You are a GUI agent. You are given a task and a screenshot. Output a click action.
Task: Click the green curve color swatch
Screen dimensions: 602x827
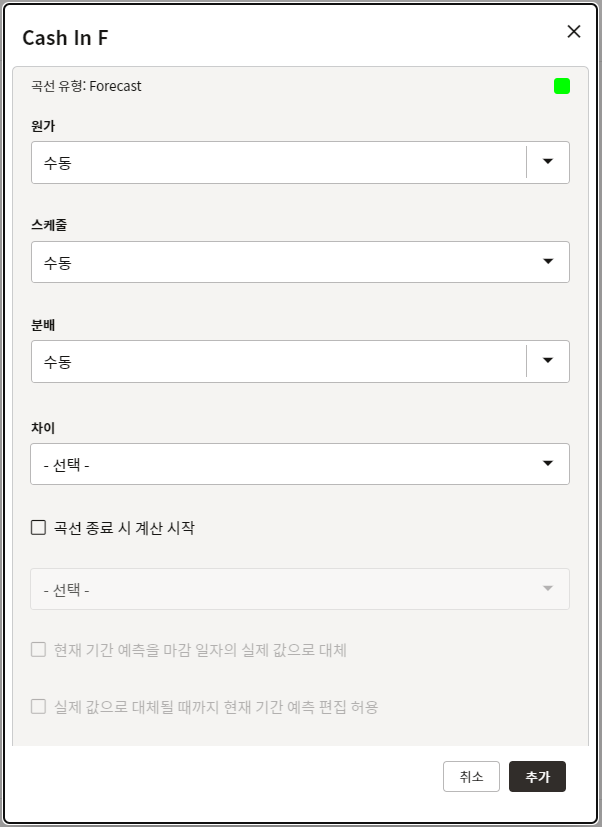(562, 86)
